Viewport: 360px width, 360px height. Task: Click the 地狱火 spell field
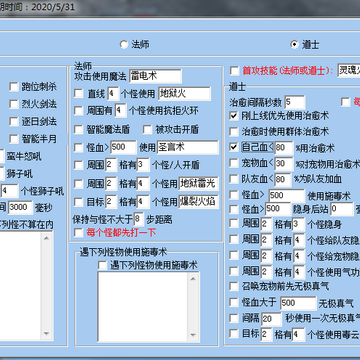click(x=185, y=94)
